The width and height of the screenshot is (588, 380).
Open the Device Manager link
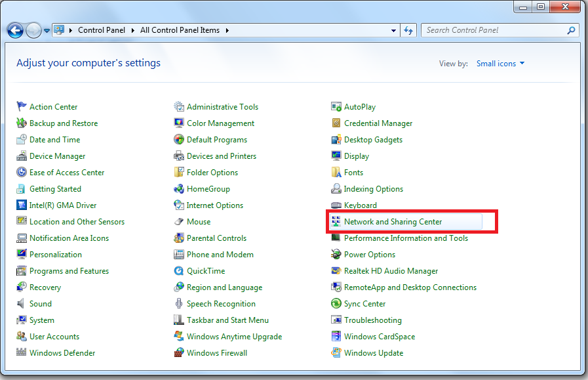[x=57, y=156]
